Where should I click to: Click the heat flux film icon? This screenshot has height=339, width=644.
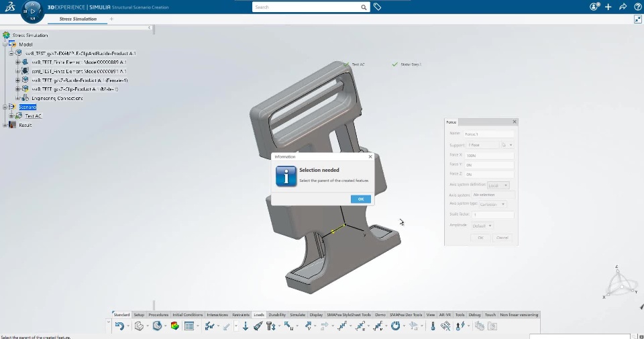pos(445,326)
